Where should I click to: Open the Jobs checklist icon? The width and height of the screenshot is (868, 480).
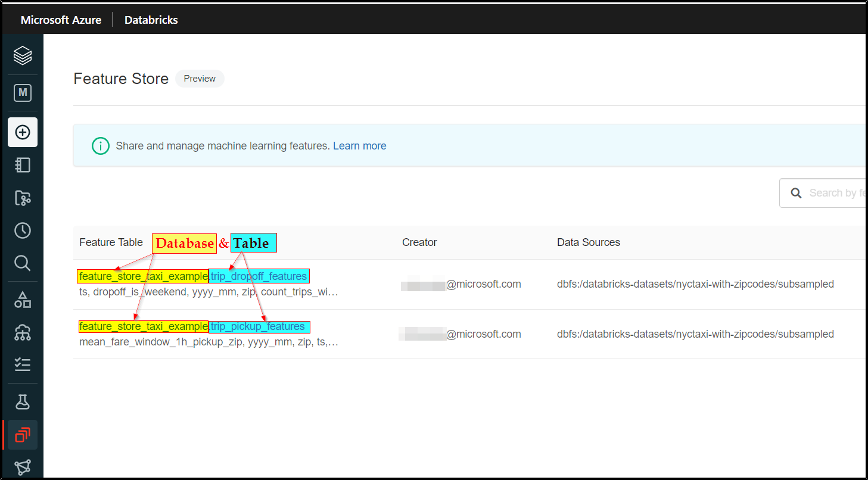pos(23,365)
